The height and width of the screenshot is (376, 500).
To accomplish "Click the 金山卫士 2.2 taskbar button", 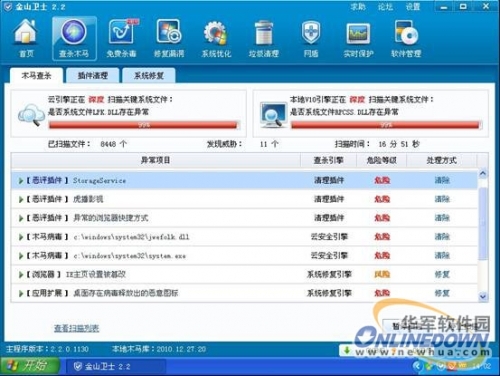I will (115, 367).
